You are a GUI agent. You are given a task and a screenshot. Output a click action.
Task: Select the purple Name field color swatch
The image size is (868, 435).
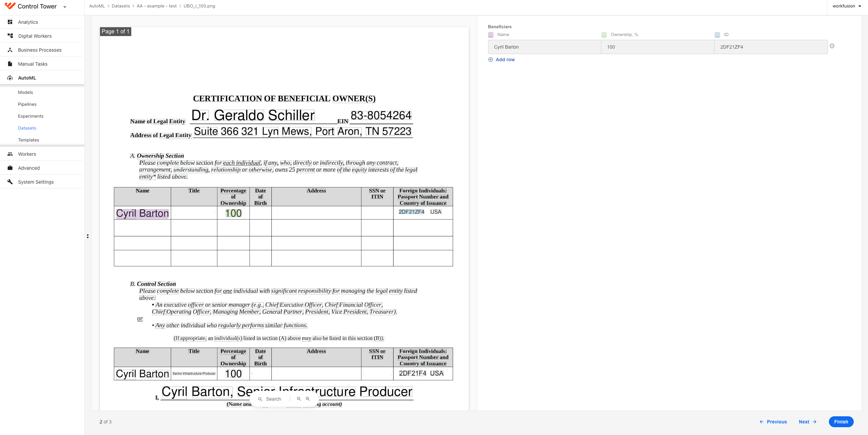[x=490, y=35]
